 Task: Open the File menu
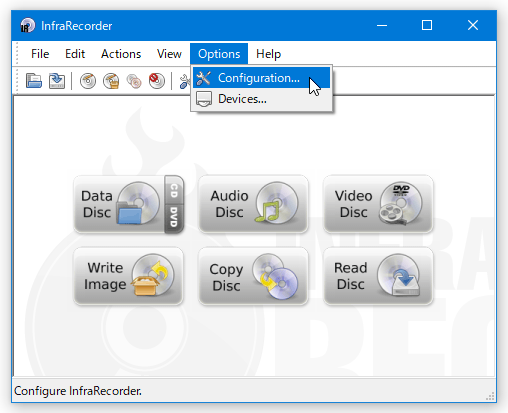[40, 54]
